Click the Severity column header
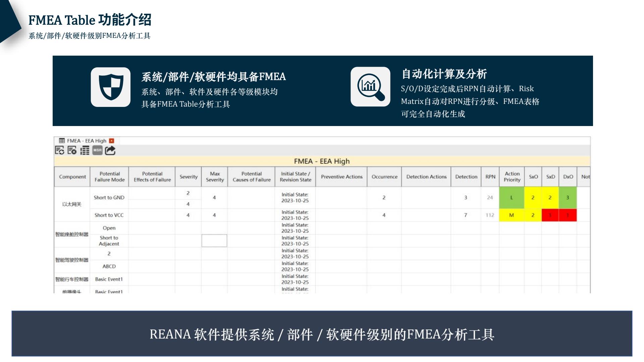This screenshot has height=362, width=644. 189,177
